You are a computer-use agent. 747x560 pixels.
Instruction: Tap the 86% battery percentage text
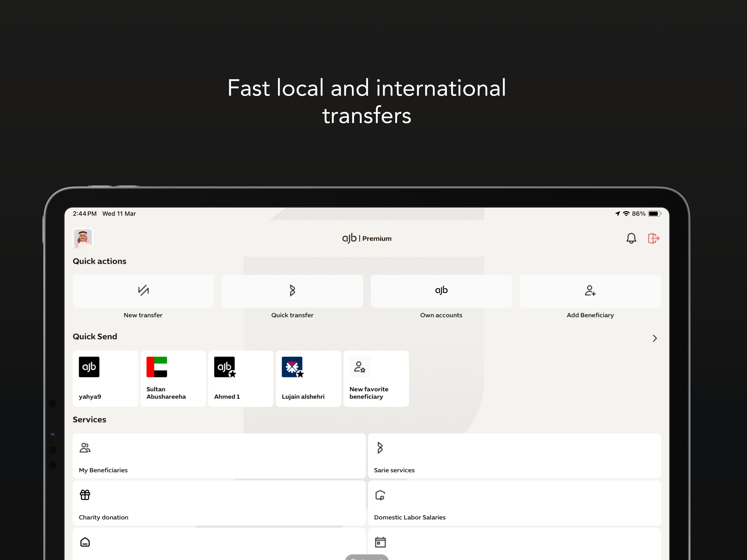pyautogui.click(x=638, y=214)
